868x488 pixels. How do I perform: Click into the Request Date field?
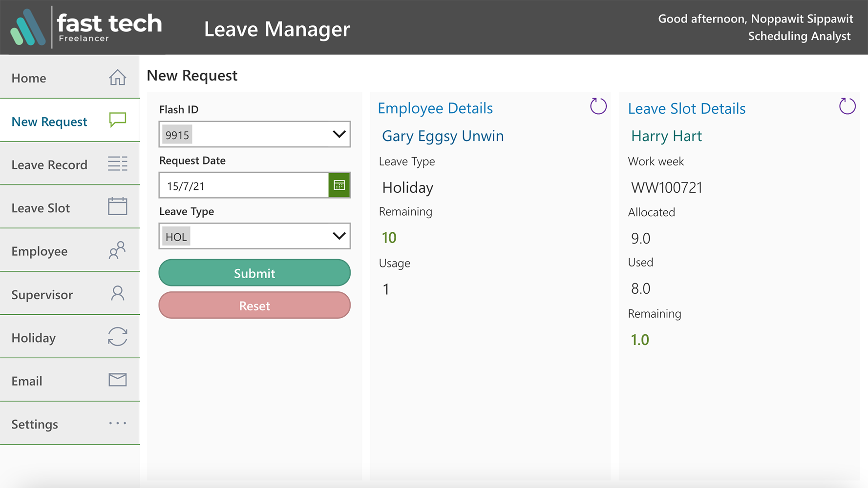(x=243, y=186)
